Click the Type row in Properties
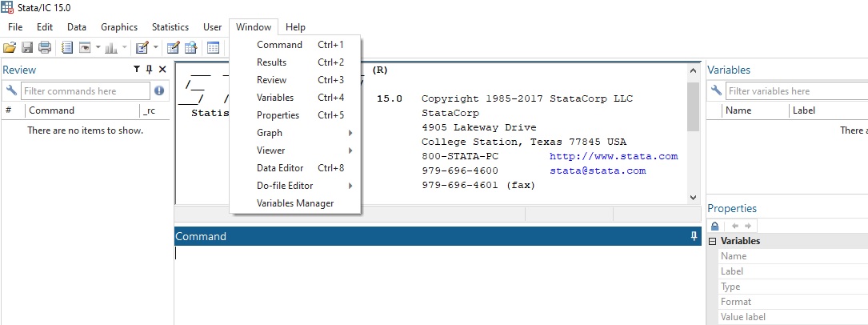The height and width of the screenshot is (325, 868). tap(793, 287)
